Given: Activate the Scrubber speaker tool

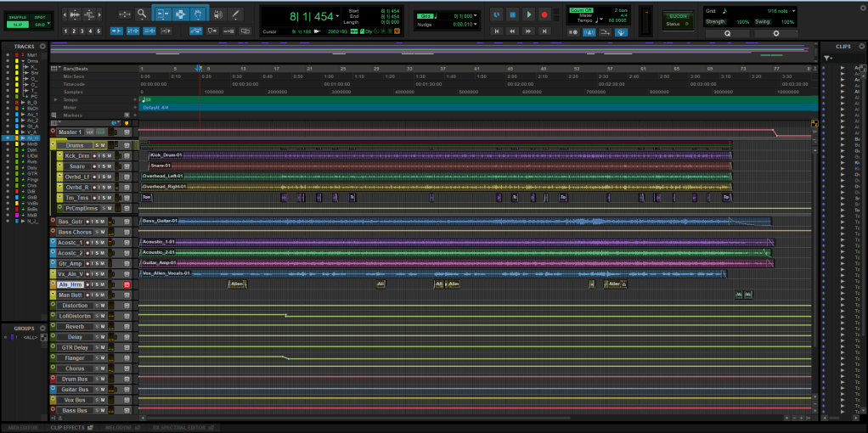Looking at the screenshot, I should click(217, 14).
